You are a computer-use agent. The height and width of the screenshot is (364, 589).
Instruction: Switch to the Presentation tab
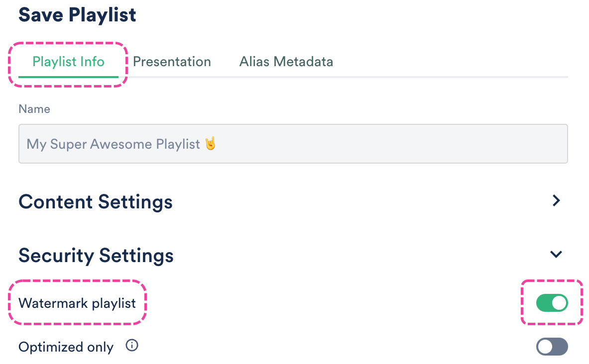pos(172,62)
